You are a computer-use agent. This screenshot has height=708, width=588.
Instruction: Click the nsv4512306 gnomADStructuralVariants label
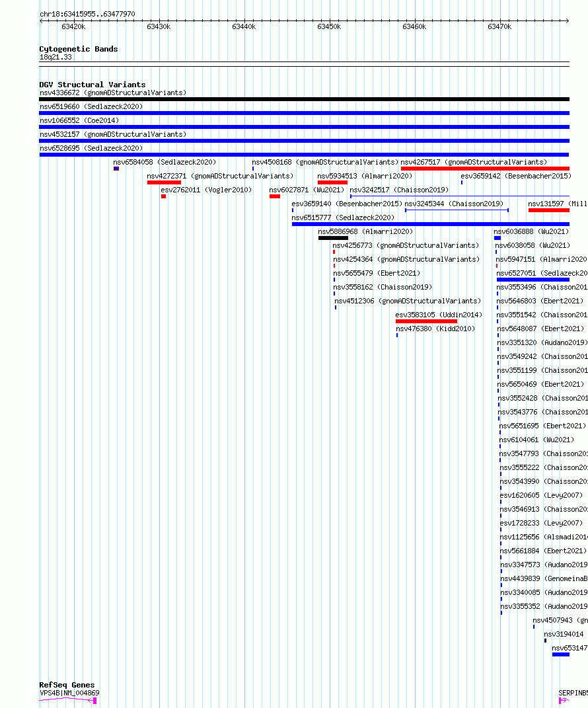coord(408,301)
